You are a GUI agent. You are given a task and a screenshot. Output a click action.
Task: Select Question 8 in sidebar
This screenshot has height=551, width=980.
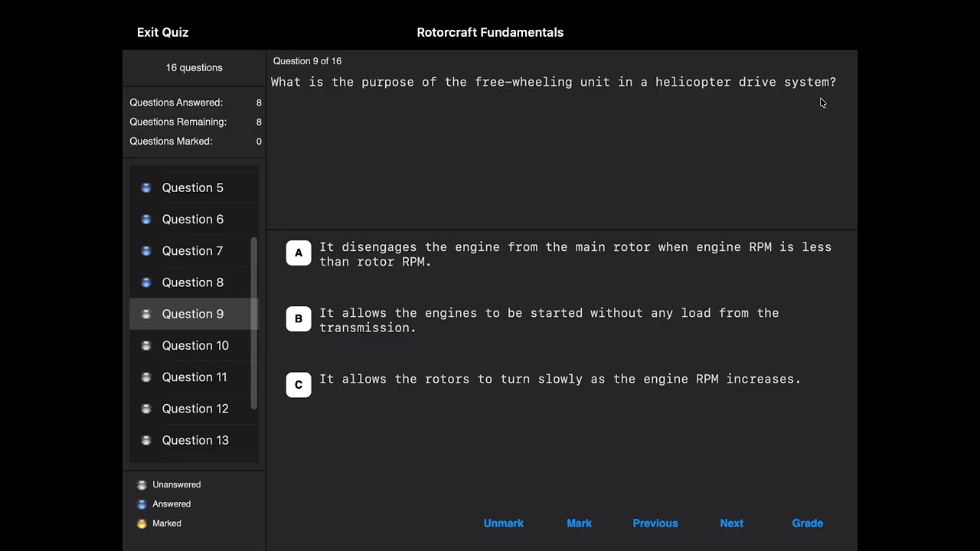click(194, 282)
